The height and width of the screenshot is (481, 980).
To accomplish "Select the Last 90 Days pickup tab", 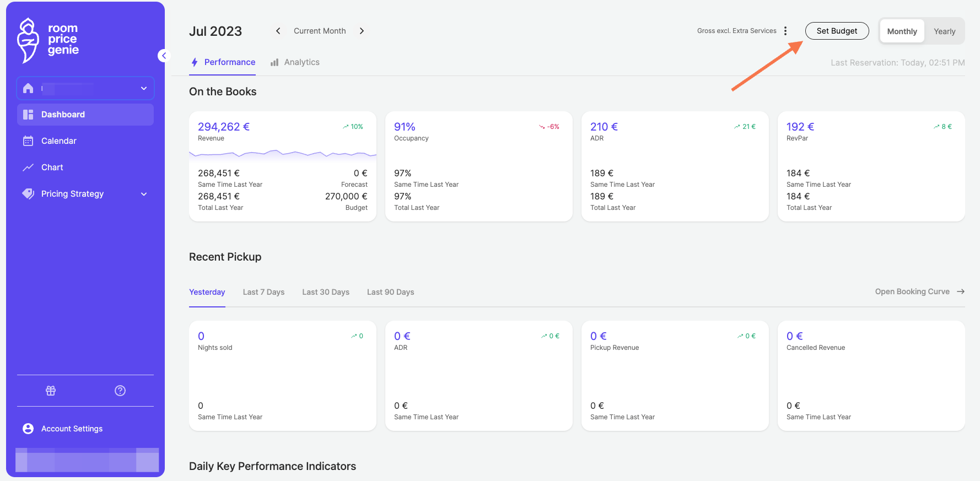I will [390, 292].
